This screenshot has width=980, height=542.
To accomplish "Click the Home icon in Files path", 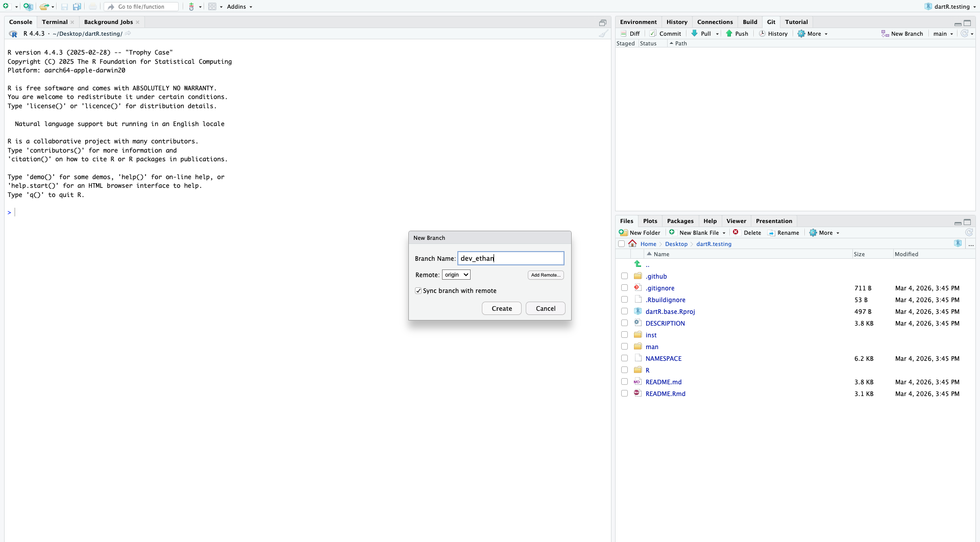I will click(632, 244).
